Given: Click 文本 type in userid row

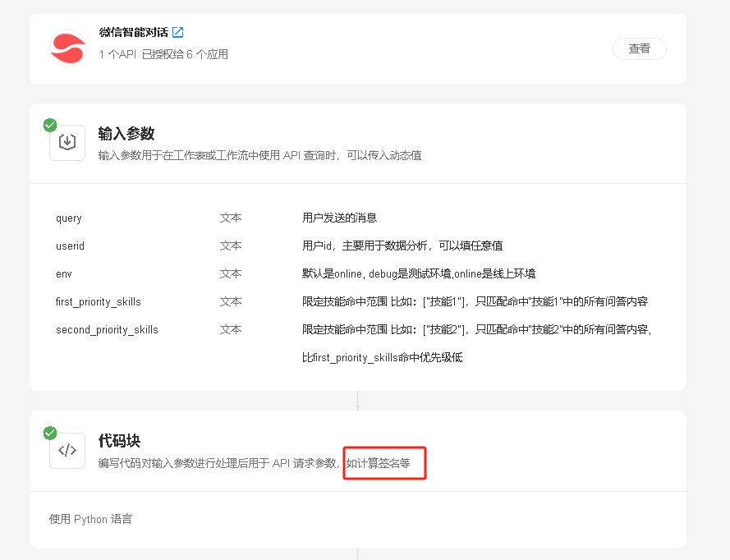Looking at the screenshot, I should tap(231, 246).
